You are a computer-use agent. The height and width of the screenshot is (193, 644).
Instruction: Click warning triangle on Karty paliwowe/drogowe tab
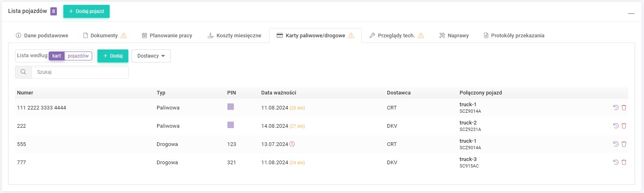pos(351,35)
